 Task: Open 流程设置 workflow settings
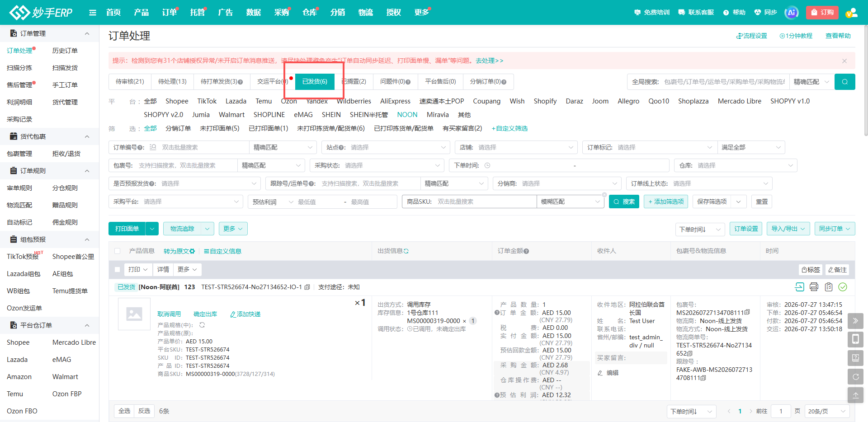[x=752, y=36]
